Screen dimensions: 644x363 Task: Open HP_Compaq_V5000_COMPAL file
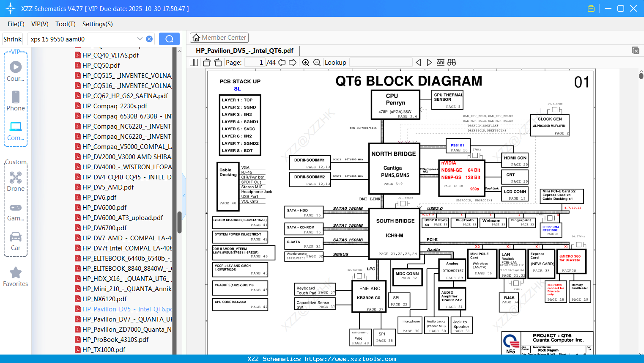pos(123,146)
